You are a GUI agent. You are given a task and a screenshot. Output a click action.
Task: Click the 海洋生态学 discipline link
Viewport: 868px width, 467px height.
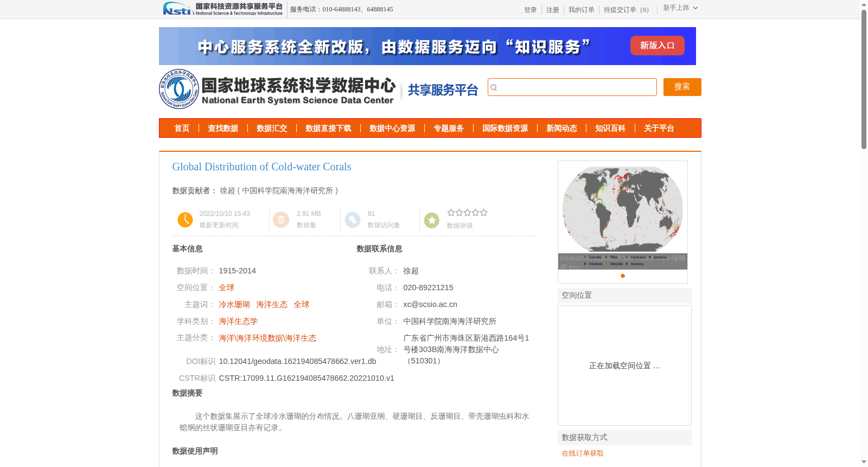coord(238,321)
